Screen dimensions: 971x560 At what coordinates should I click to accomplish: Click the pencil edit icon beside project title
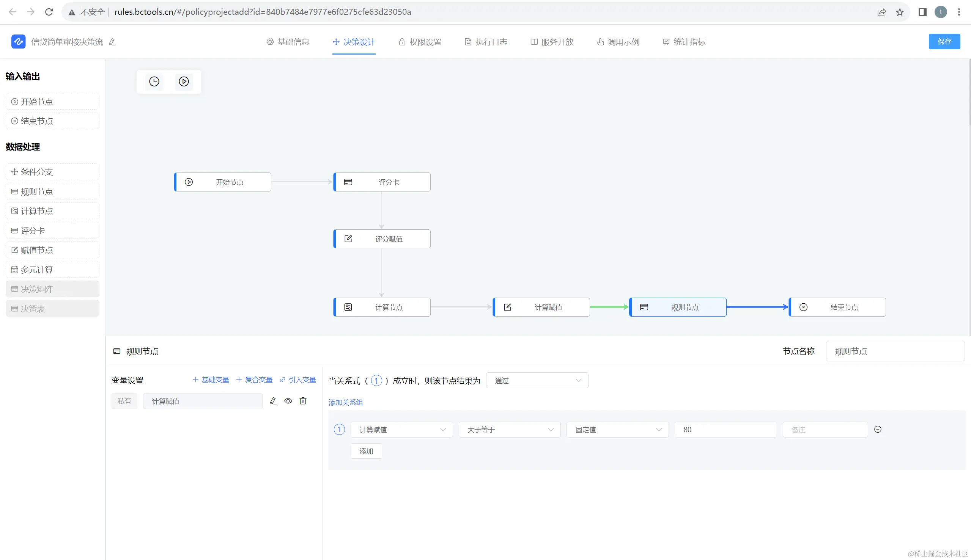112,42
